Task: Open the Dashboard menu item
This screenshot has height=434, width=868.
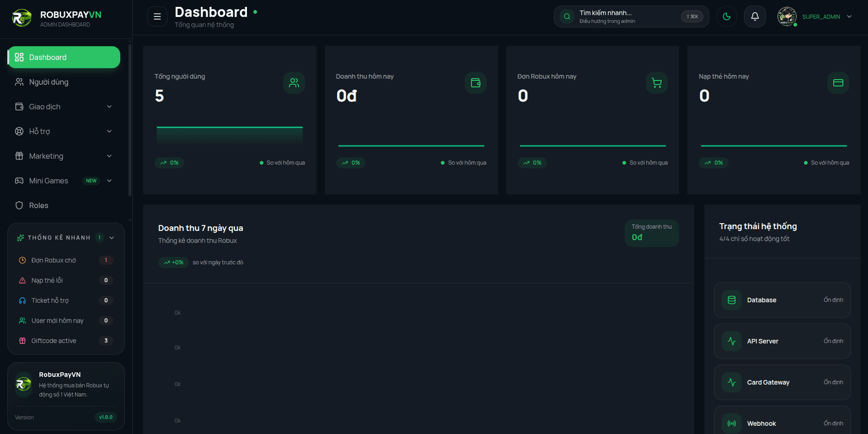Action: tap(64, 57)
